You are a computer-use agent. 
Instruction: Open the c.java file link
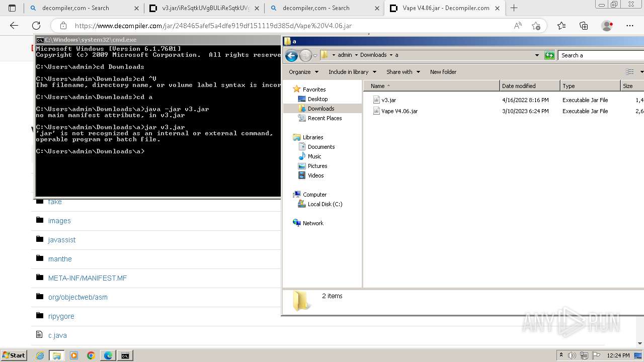[57, 335]
